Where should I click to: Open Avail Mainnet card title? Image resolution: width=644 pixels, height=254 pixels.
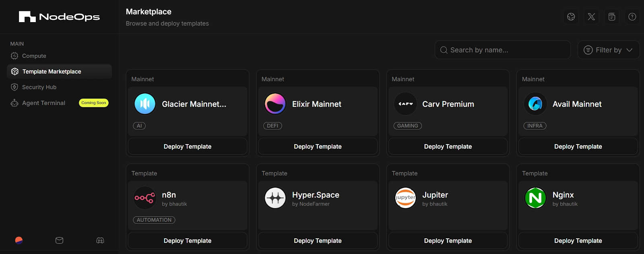tap(577, 104)
